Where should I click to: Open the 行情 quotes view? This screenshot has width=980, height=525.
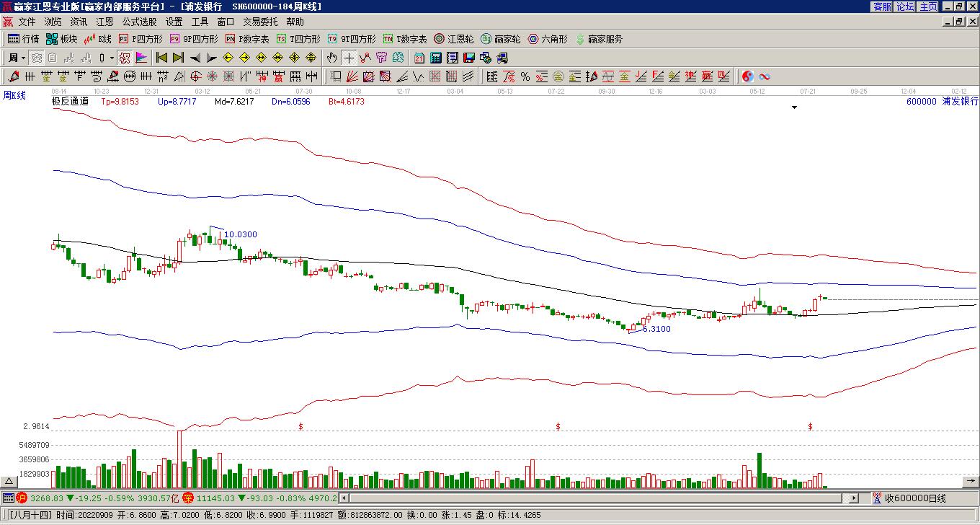[x=24, y=39]
